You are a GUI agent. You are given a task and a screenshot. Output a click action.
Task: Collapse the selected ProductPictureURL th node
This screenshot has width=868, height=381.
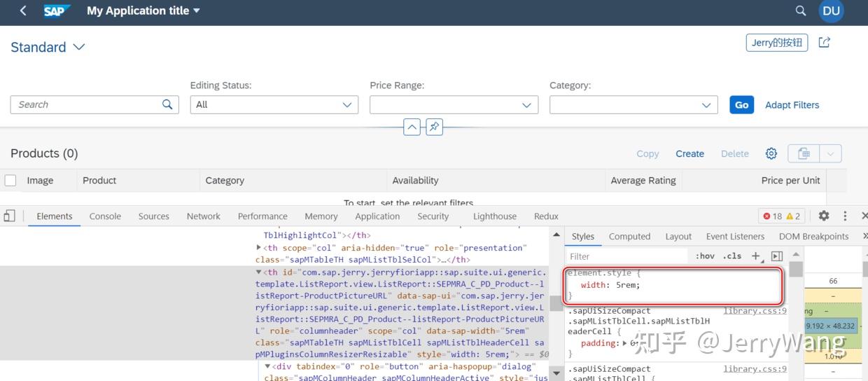[x=259, y=272]
